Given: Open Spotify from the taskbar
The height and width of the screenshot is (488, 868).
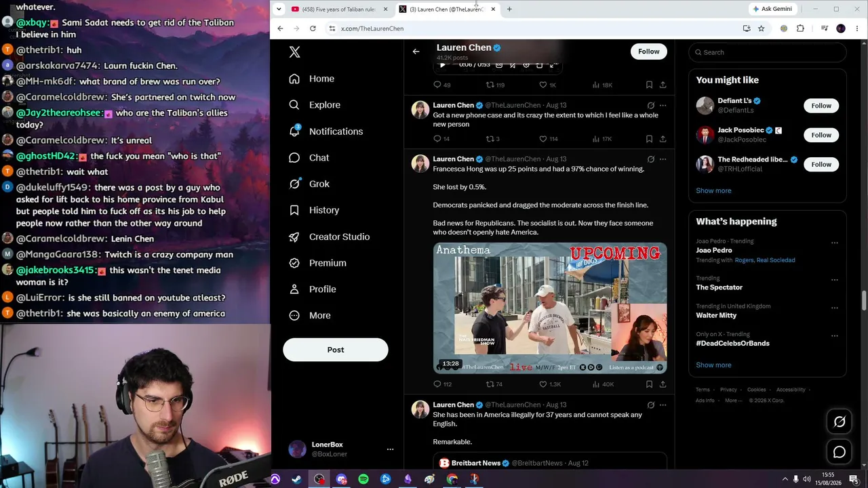Looking at the screenshot, I should point(363,479).
